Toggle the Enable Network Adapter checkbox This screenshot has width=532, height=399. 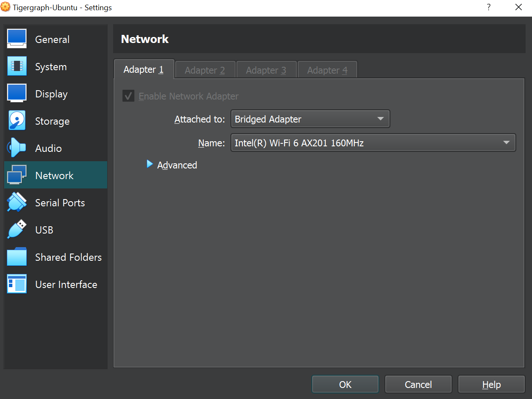128,96
